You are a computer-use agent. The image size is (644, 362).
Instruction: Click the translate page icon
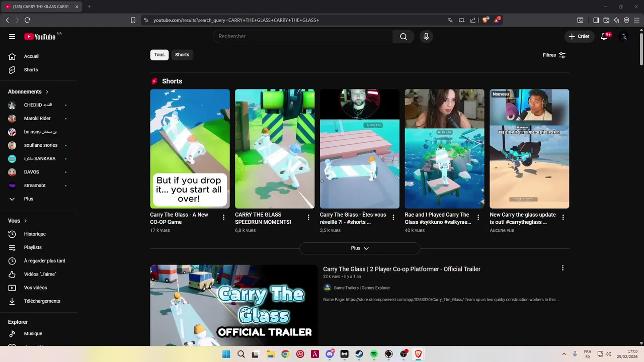pyautogui.click(x=450, y=20)
